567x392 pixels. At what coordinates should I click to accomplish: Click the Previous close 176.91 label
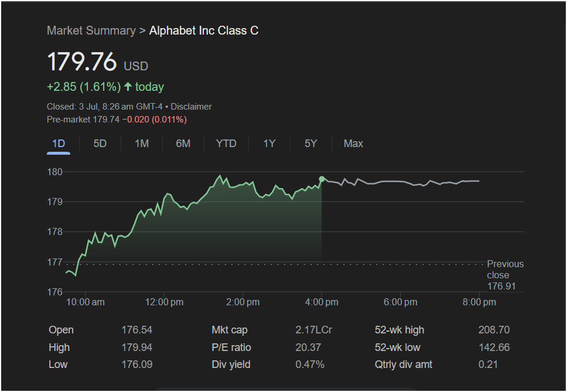pos(505,275)
